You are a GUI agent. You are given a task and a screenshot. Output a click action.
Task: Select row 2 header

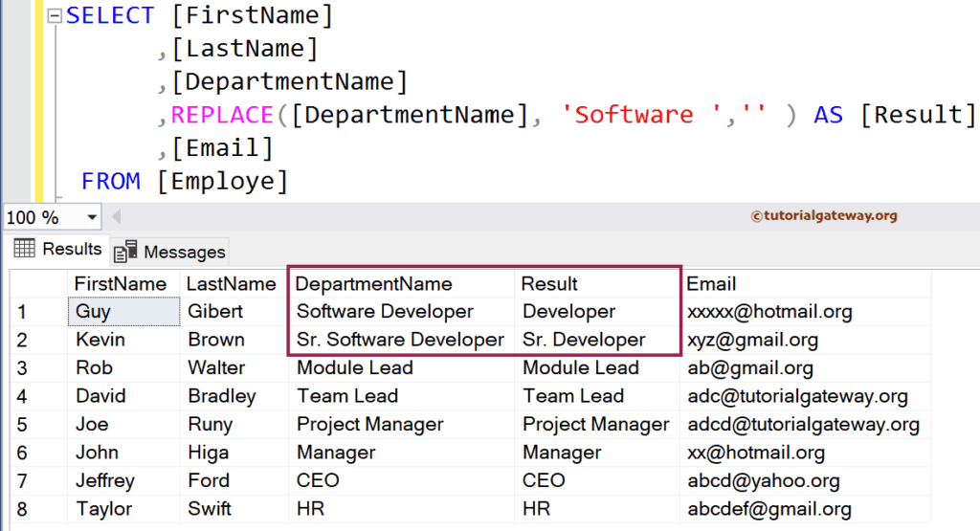[38, 340]
